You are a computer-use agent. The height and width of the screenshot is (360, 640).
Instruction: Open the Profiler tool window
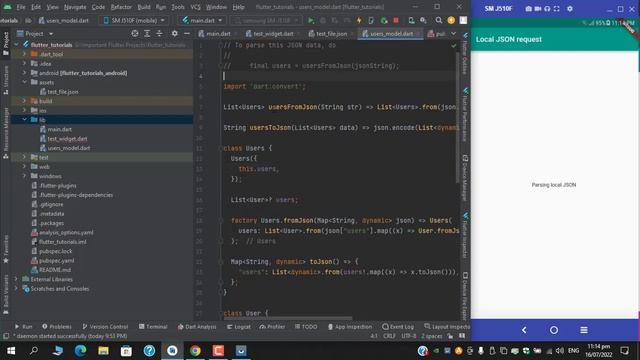(x=272, y=327)
